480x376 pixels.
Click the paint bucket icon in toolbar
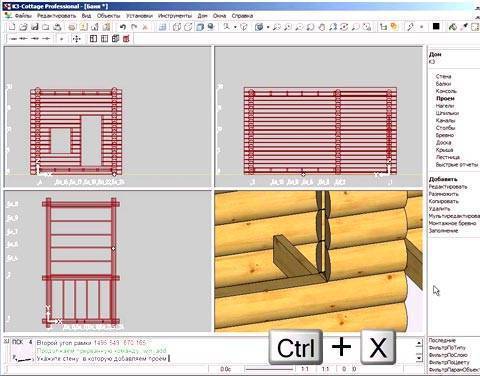click(452, 27)
